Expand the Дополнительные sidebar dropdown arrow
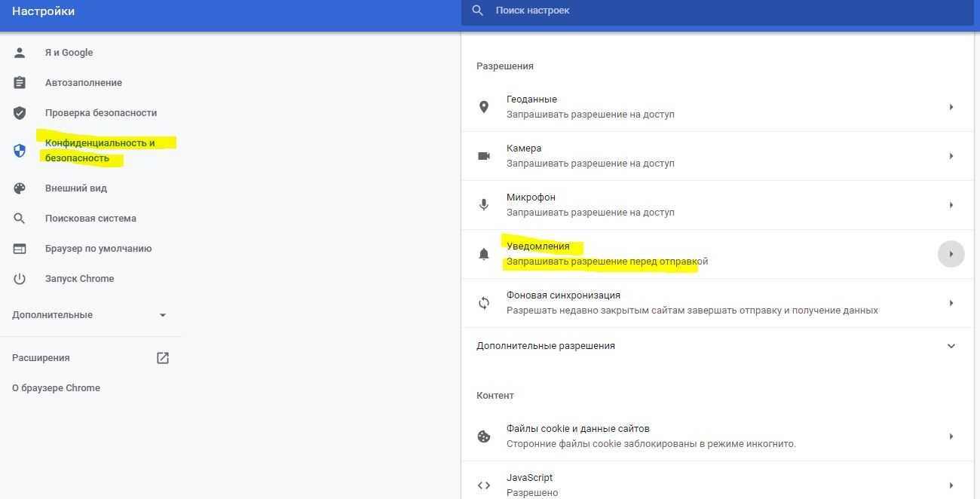The width and height of the screenshot is (980, 499). [x=163, y=315]
